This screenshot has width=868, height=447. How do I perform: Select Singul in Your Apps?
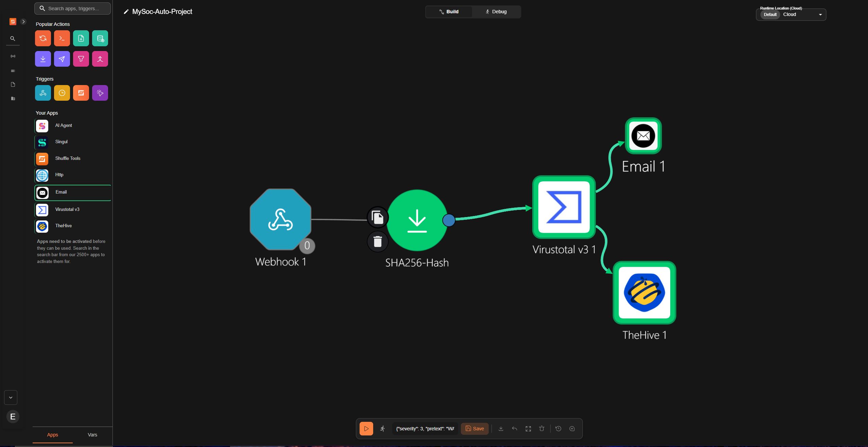click(x=73, y=142)
